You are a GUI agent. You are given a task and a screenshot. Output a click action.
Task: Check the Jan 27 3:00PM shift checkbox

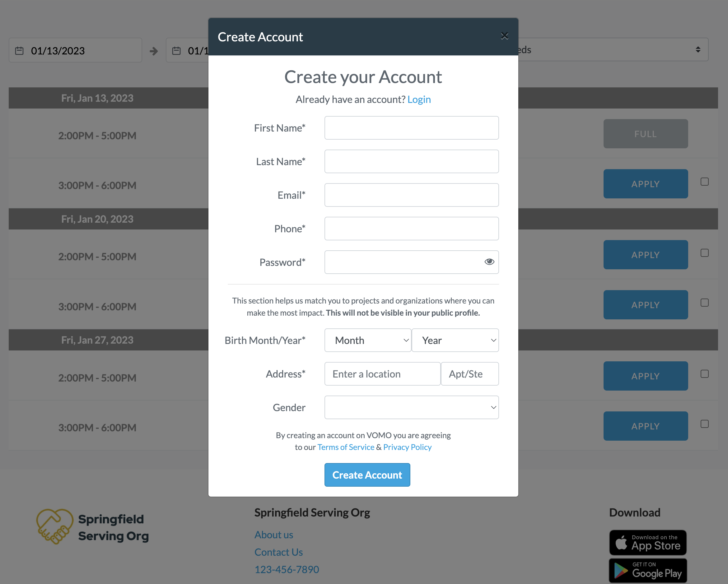pyautogui.click(x=704, y=424)
